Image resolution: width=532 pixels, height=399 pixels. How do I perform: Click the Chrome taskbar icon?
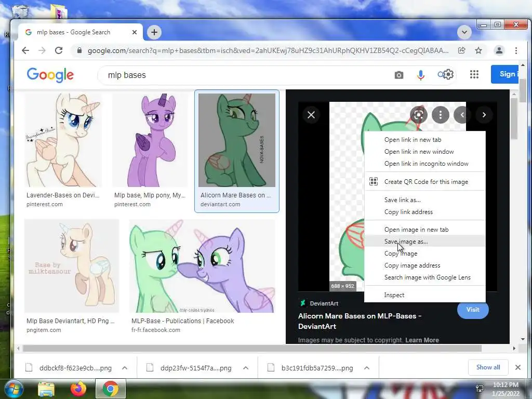coord(111,389)
